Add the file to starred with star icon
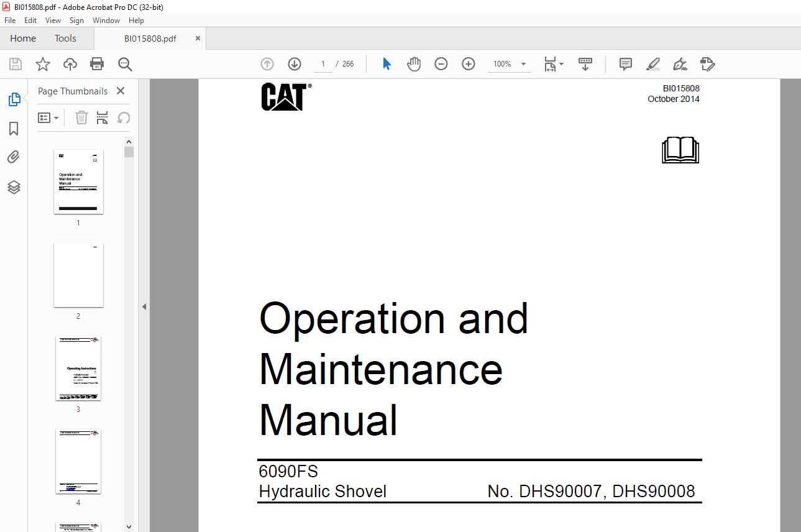 [43, 64]
